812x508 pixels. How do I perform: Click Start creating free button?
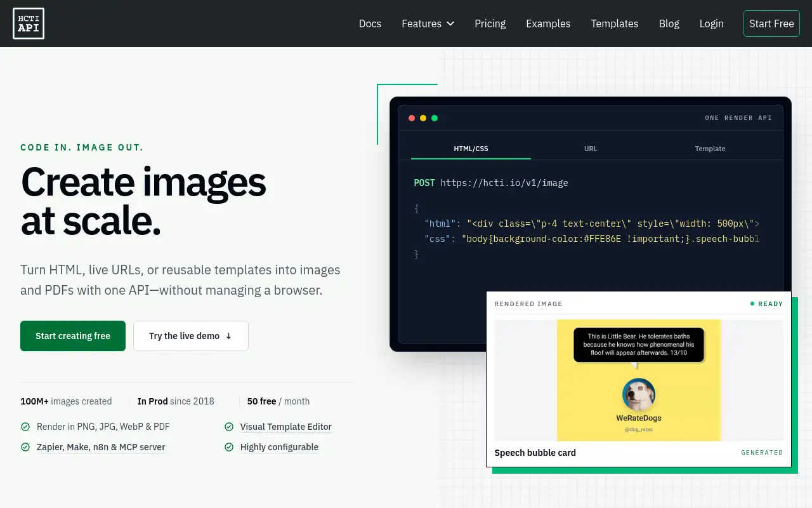tap(73, 336)
